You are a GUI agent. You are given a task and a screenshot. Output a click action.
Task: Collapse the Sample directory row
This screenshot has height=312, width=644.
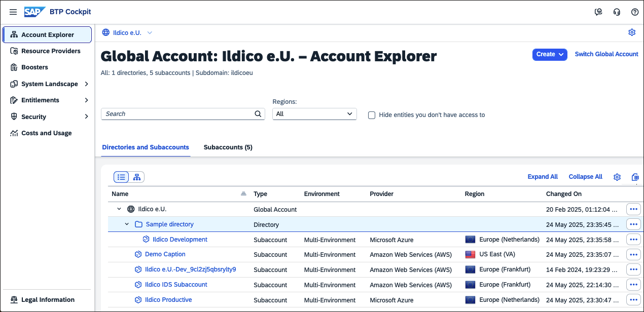127,224
